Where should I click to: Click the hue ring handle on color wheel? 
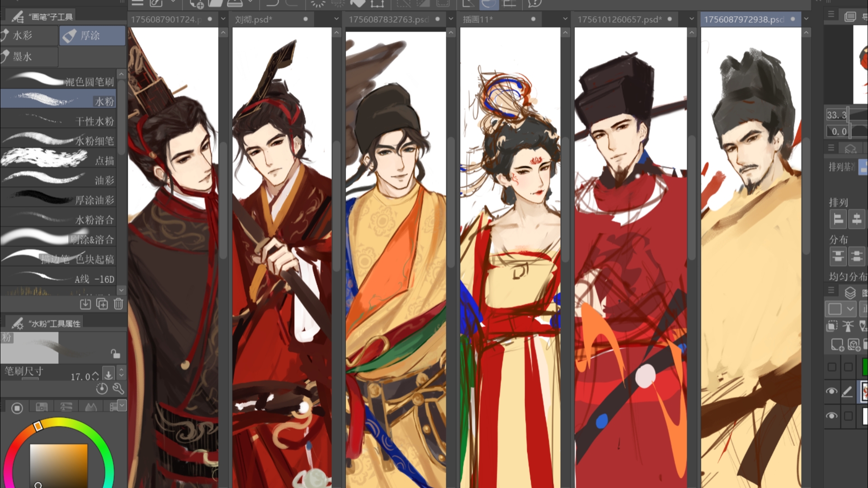tap(38, 426)
